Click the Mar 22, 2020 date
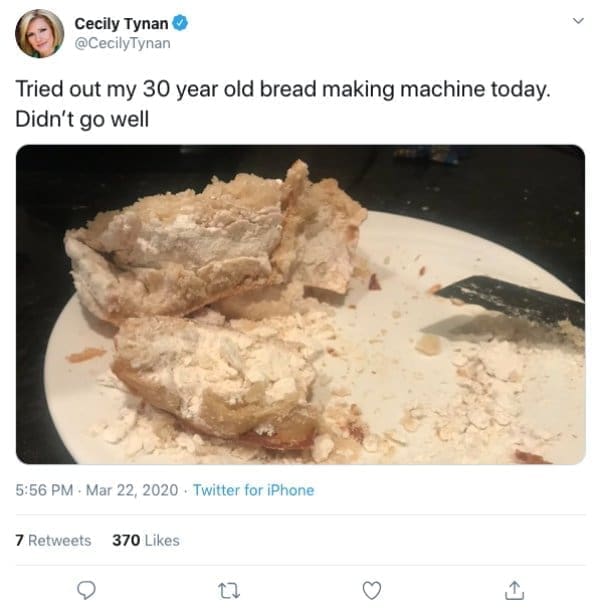This screenshot has width=600, height=613. pos(134,490)
